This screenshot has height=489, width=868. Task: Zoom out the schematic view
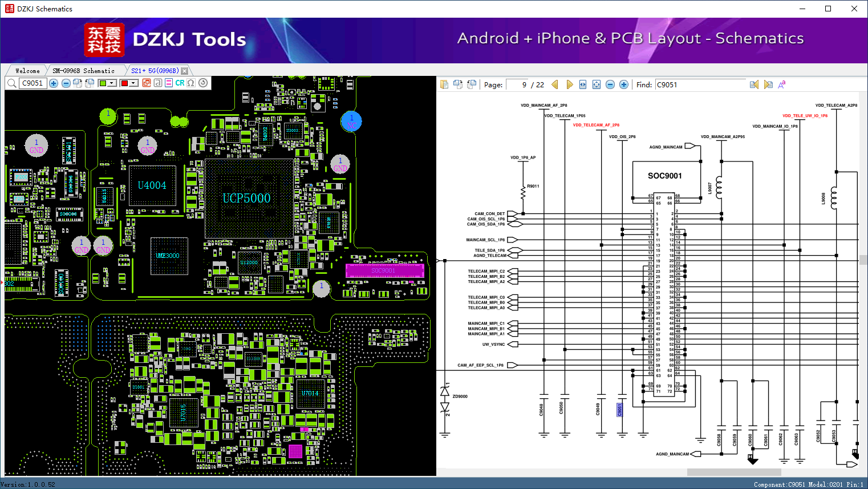[x=610, y=84]
